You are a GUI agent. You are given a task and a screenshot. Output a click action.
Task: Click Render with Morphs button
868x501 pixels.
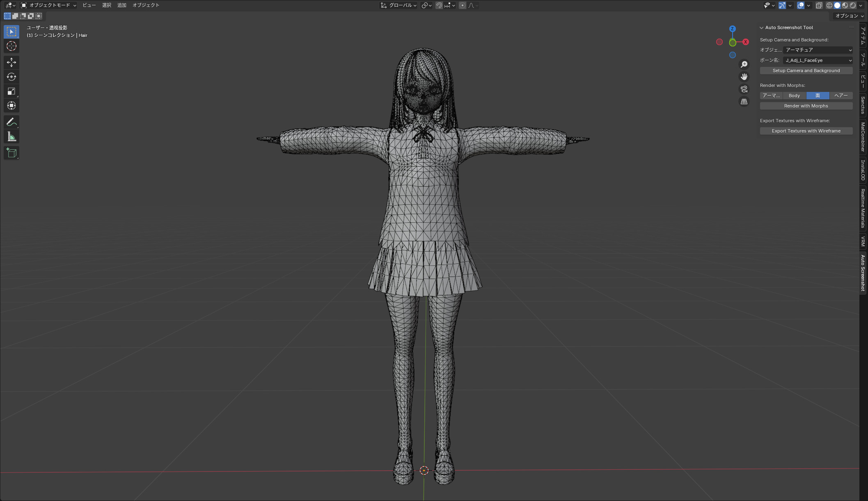806,106
